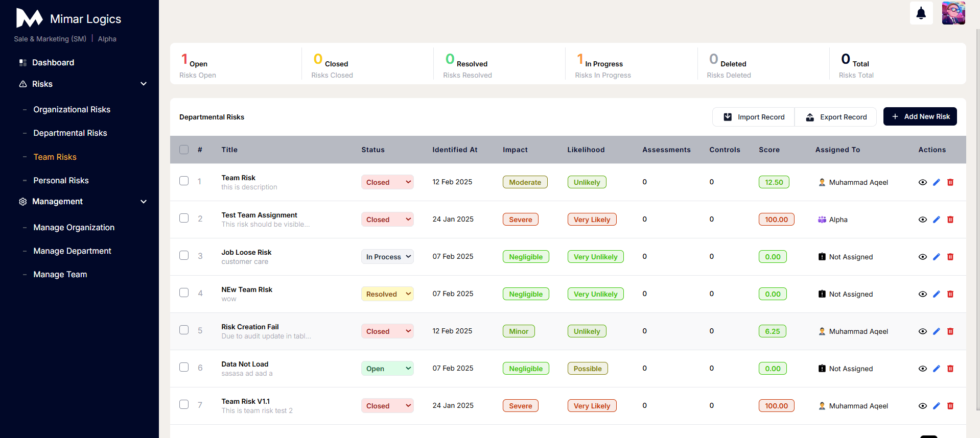Select the Data Not Load row checkbox
This screenshot has width=980, height=438.
tap(184, 367)
